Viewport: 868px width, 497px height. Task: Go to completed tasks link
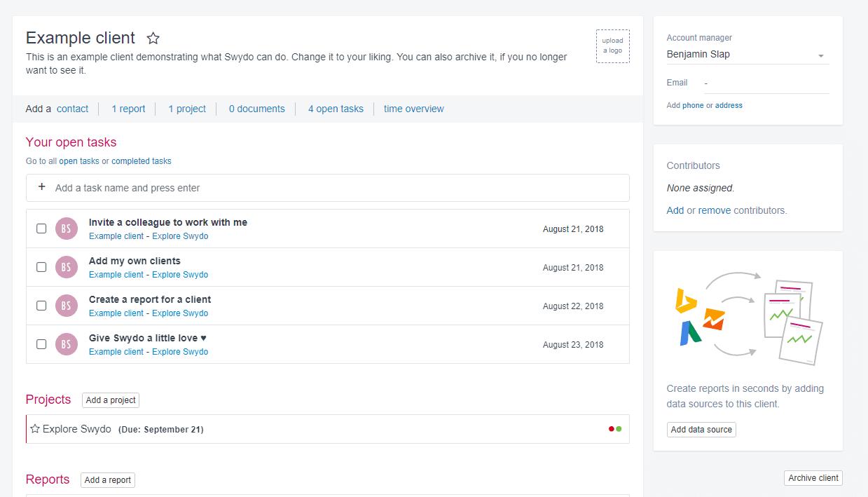point(142,161)
